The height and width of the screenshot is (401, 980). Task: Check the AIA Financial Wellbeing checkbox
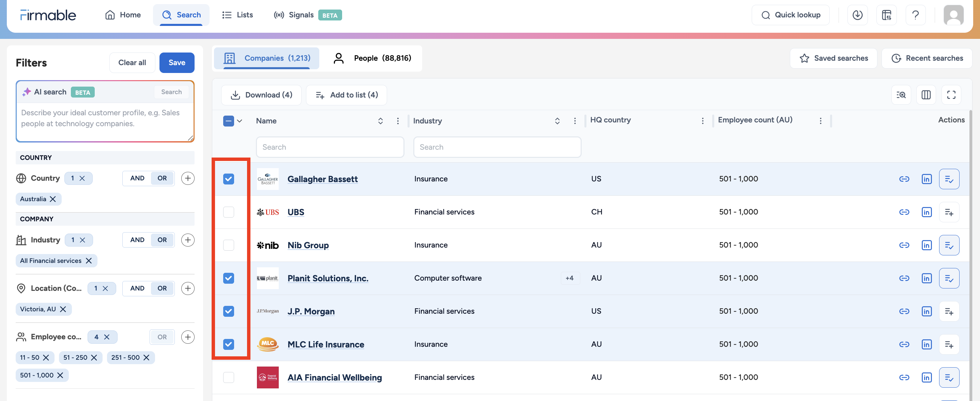(228, 378)
